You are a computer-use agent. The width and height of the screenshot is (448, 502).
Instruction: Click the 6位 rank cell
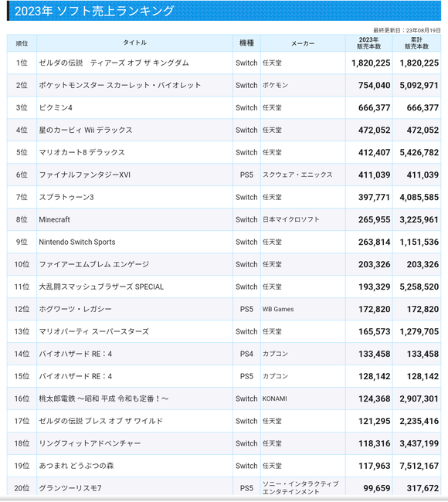pos(22,175)
